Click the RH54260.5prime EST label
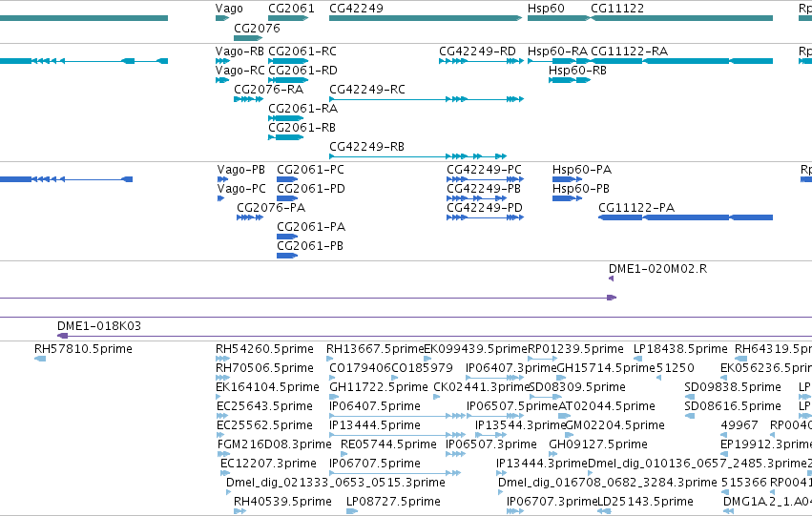Screen dimensions: 812x516 (x=264, y=349)
